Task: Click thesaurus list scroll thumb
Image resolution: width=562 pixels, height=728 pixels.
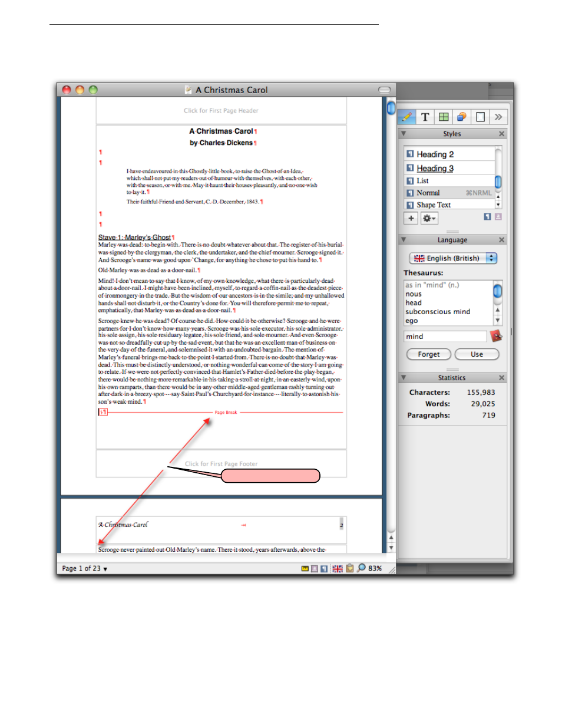Action: coord(498,291)
